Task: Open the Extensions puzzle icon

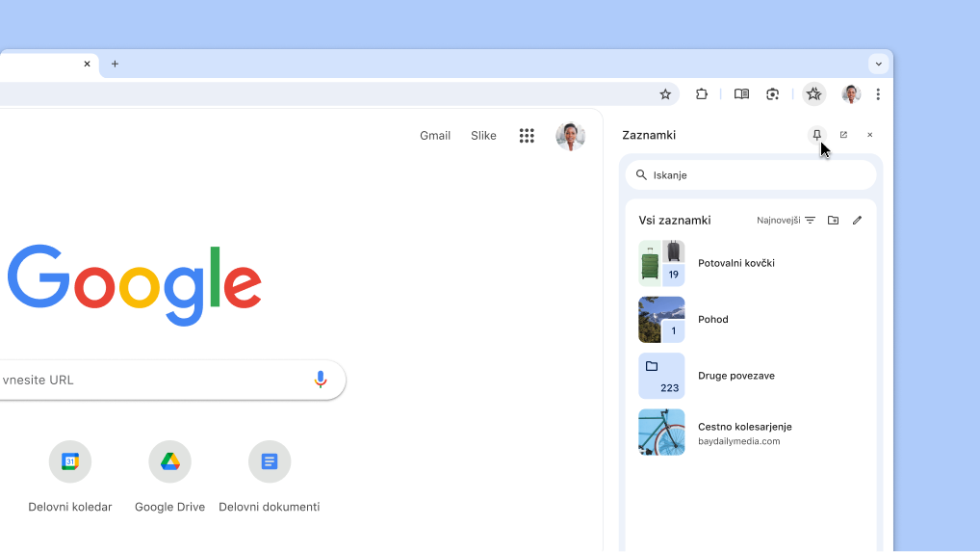Action: pos(701,94)
